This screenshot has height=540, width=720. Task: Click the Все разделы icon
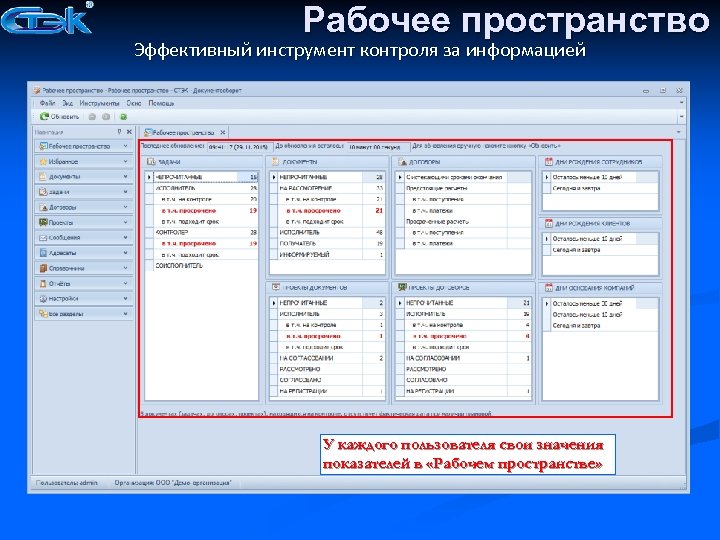pyautogui.click(x=43, y=314)
